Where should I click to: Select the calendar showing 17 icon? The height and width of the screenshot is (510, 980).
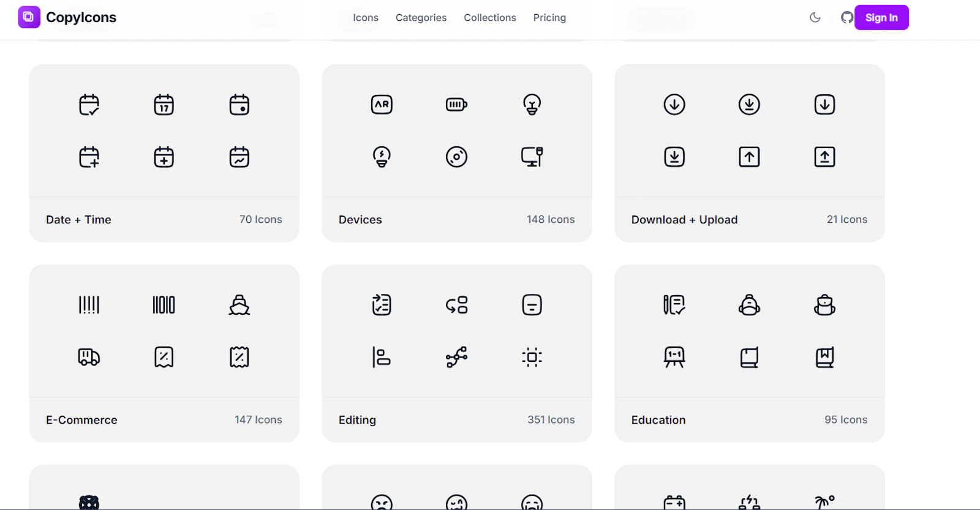[x=164, y=105]
